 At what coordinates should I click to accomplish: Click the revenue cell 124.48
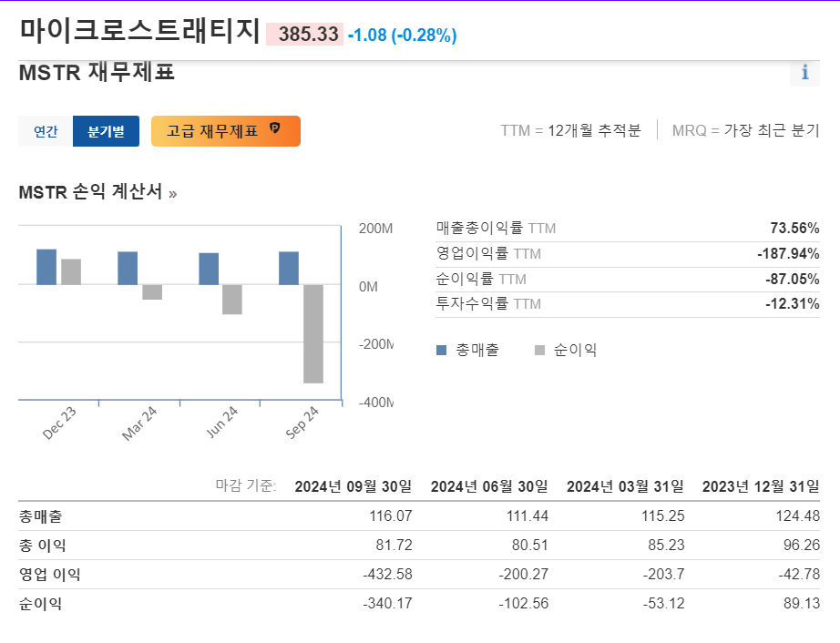[x=798, y=516]
